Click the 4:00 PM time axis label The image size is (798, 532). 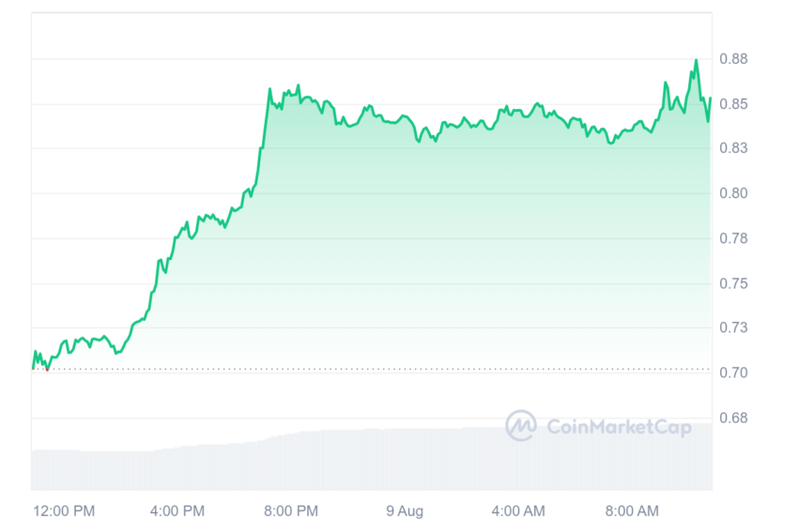tap(177, 510)
